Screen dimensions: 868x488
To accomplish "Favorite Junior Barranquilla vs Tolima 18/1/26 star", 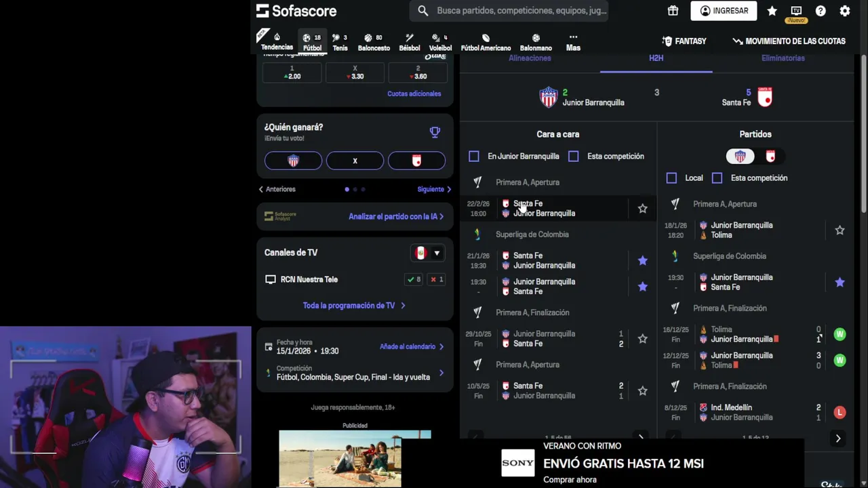I will [840, 230].
